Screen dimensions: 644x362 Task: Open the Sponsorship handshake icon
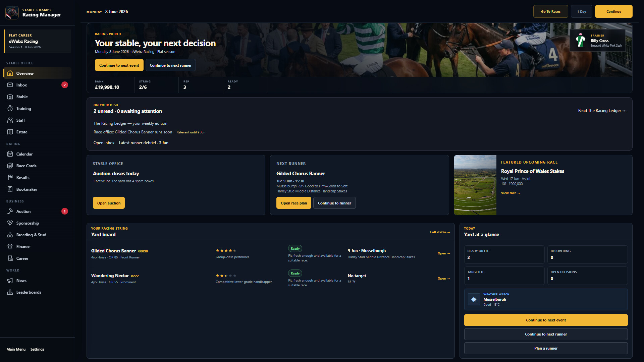coord(10,223)
